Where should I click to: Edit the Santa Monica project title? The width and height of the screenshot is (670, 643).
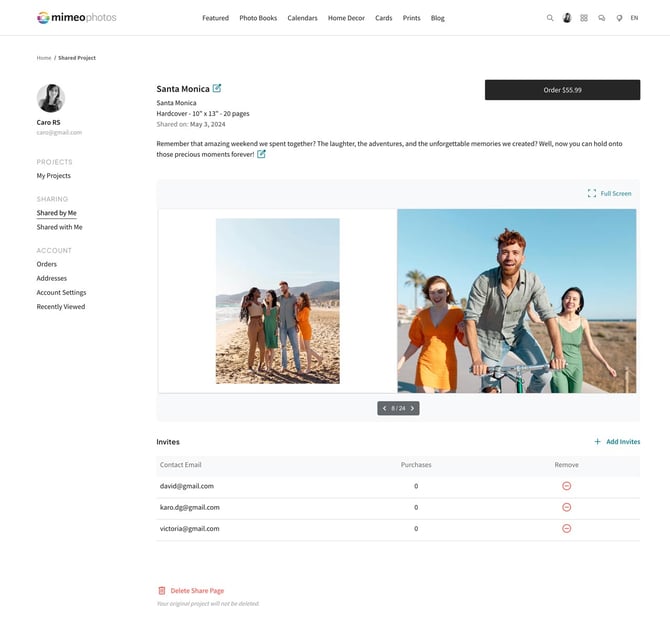217,88
